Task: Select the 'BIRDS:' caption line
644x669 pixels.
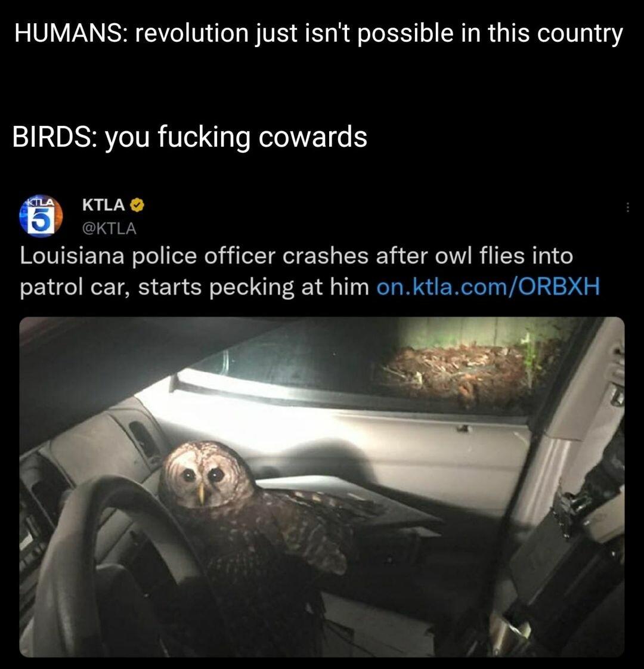Action: pos(190,137)
